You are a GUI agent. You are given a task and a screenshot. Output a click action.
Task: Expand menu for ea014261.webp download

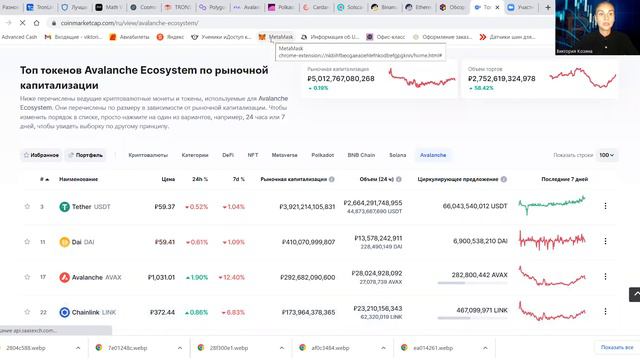click(x=485, y=348)
